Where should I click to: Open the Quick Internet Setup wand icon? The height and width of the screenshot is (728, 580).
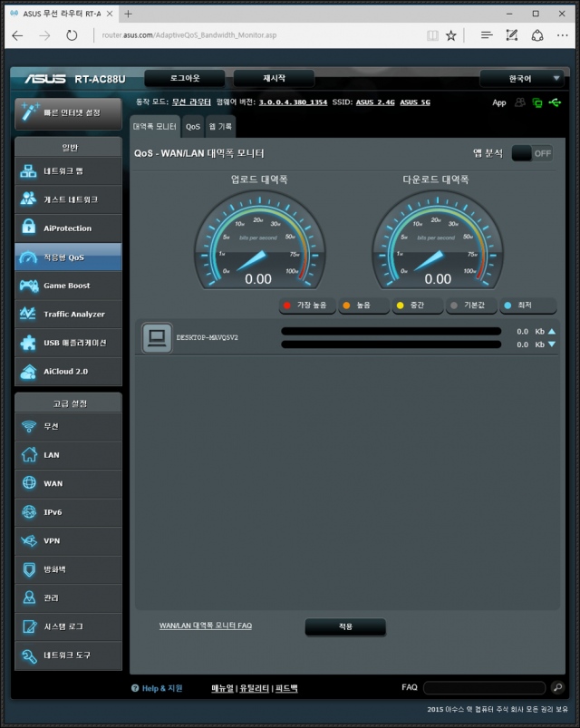tap(30, 112)
